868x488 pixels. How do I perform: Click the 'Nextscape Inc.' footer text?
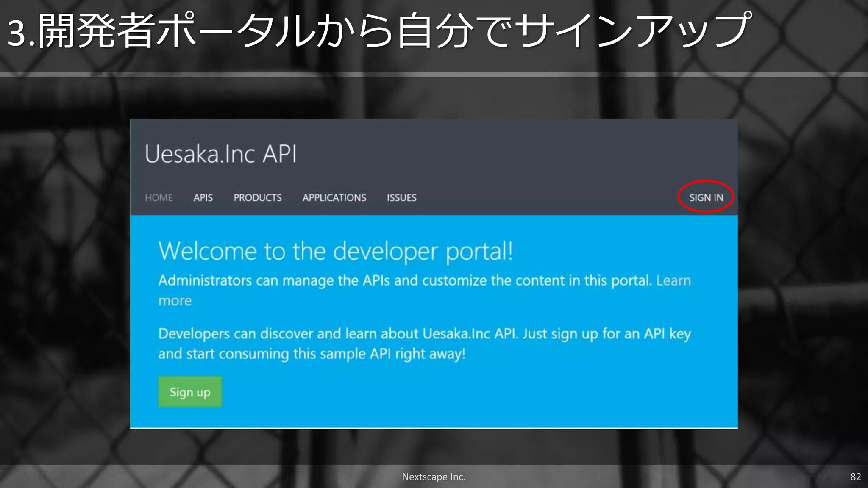(434, 477)
